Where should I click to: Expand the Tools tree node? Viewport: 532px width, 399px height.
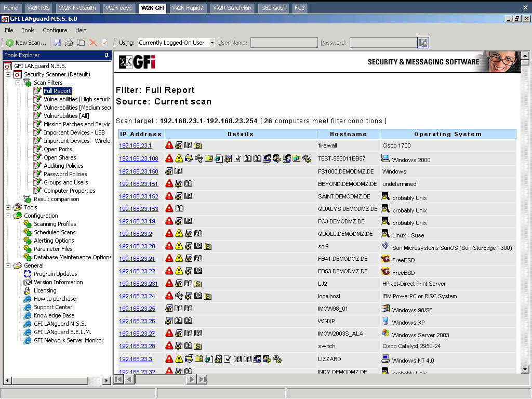tap(8, 207)
